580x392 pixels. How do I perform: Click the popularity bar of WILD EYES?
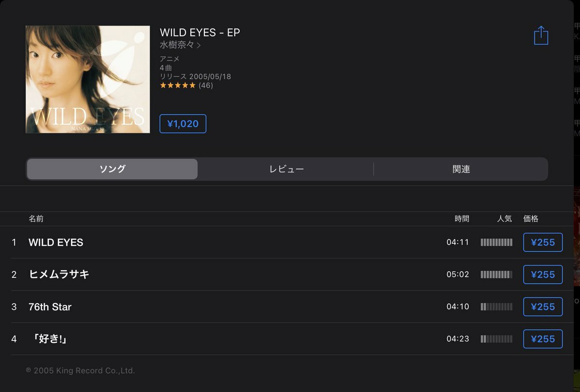click(x=496, y=242)
